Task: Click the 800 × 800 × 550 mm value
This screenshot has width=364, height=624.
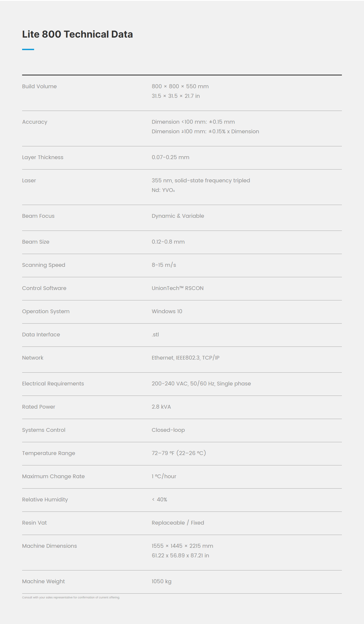Action: 180,86
